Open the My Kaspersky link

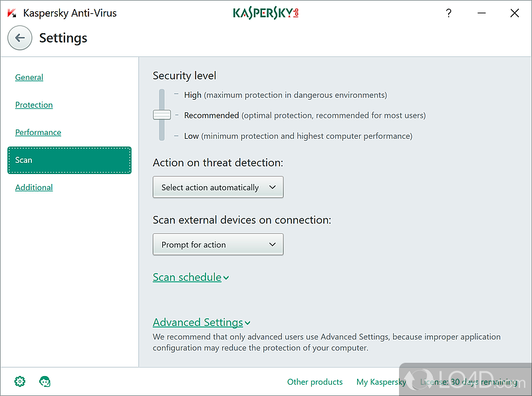coord(381,382)
